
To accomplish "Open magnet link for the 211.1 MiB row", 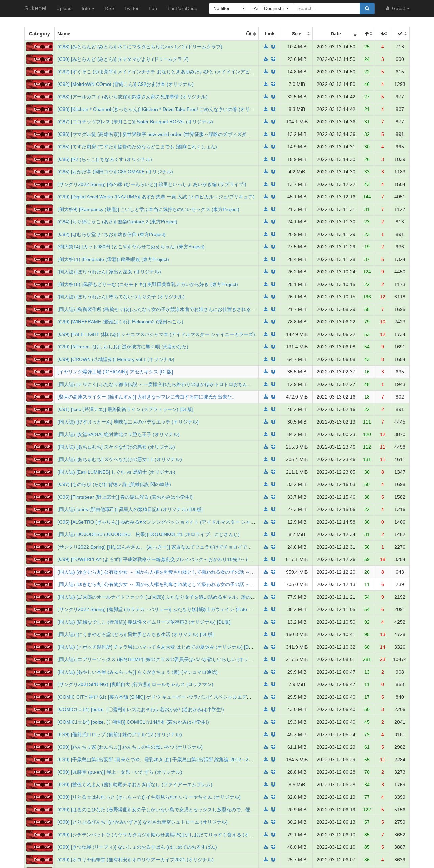I will point(273,472).
